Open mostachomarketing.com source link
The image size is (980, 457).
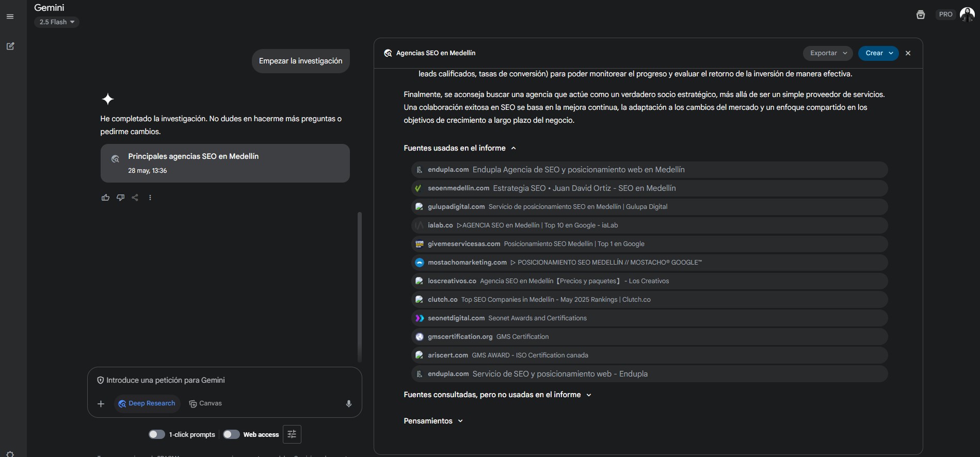649,263
